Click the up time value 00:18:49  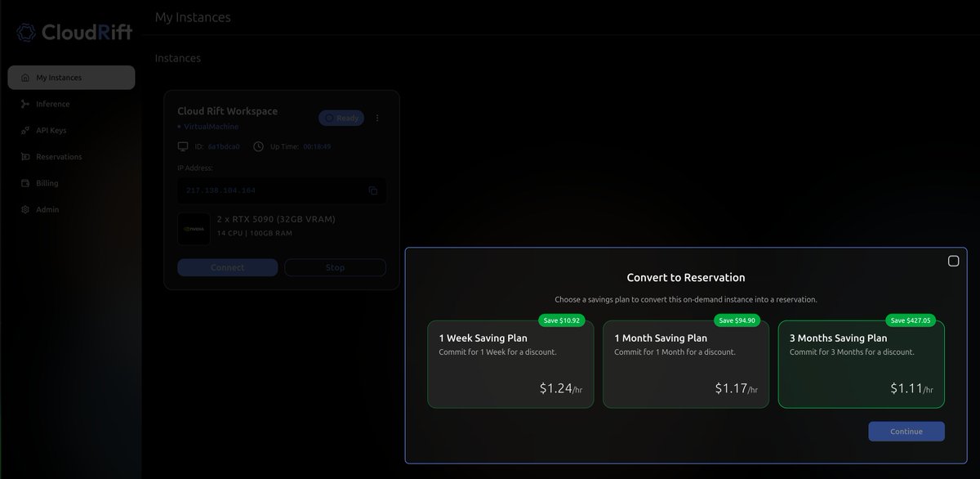pyautogui.click(x=318, y=146)
